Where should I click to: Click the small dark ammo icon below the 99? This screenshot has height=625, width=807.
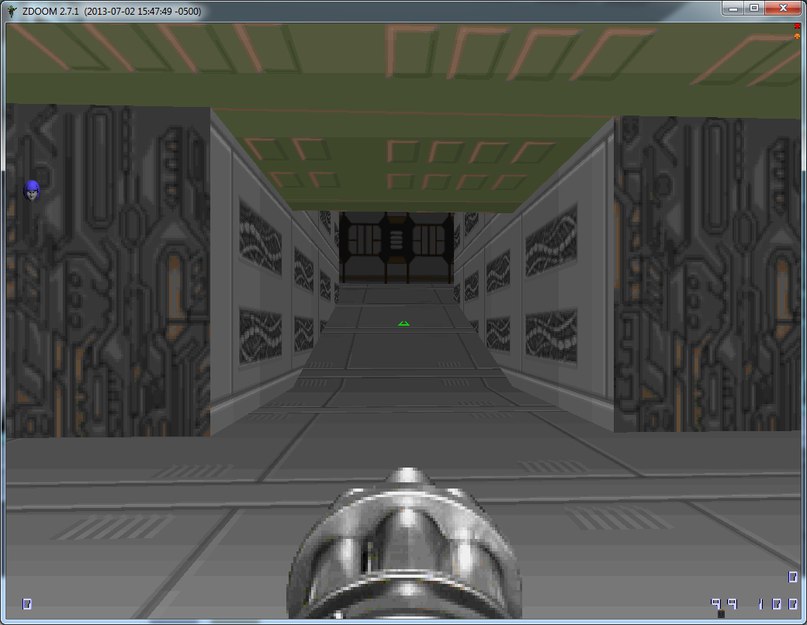pos(721,614)
